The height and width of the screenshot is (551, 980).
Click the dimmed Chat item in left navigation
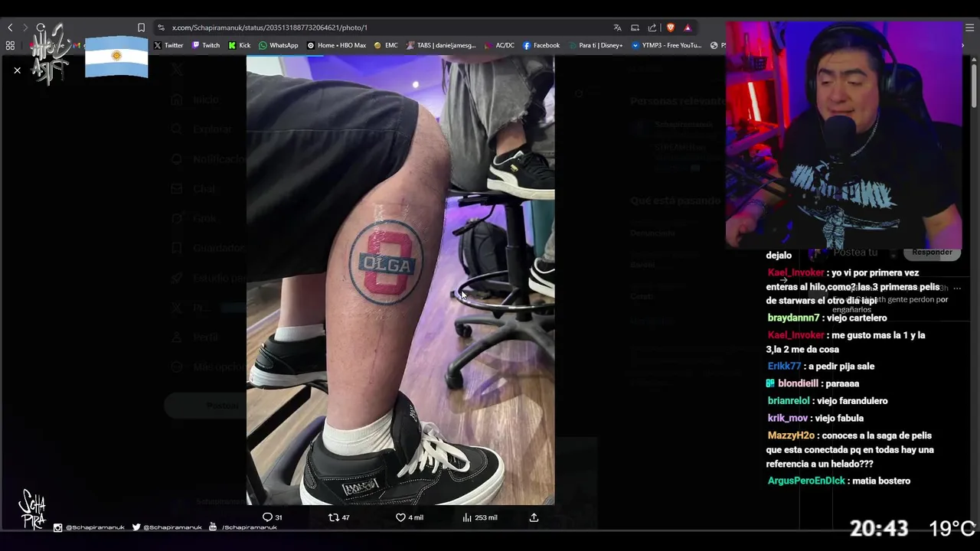pos(193,188)
